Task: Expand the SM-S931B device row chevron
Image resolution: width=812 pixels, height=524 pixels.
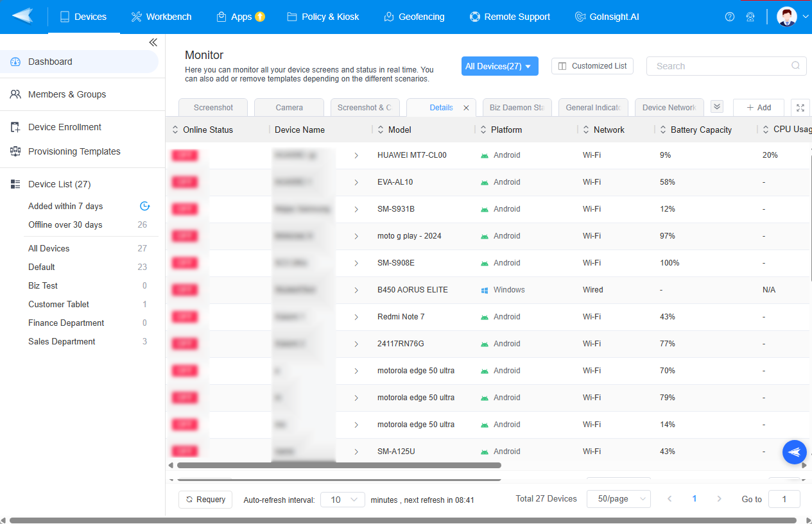Action: click(x=356, y=209)
